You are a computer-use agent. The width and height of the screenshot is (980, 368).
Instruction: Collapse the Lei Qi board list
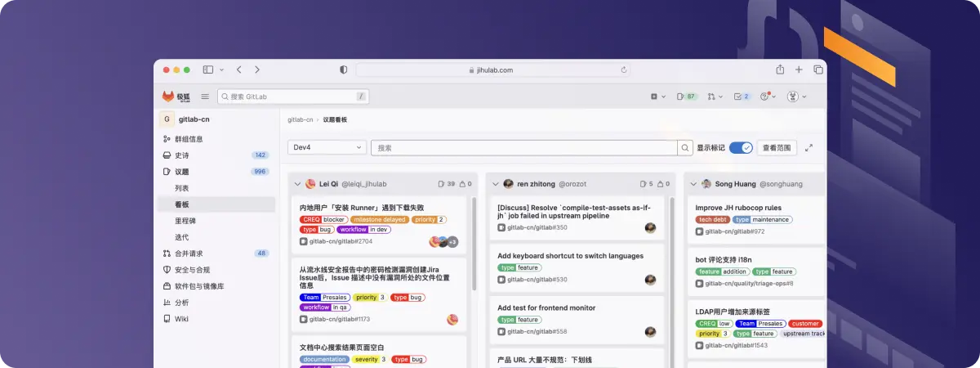coord(297,184)
